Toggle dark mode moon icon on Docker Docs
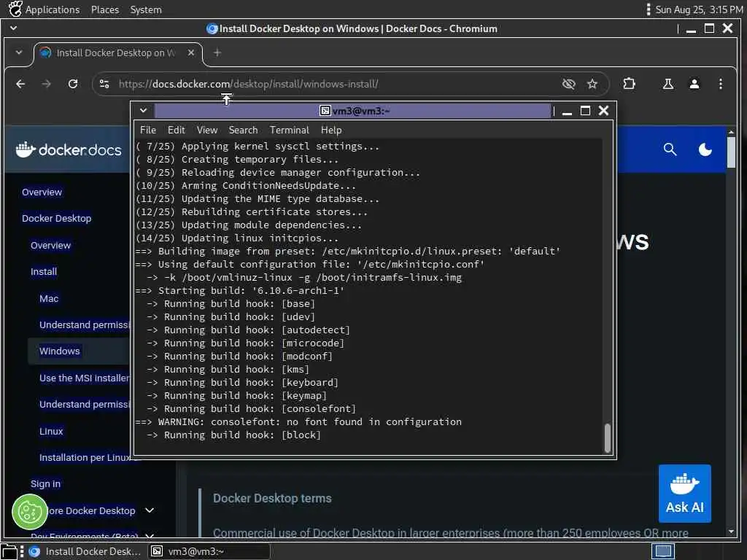747x560 pixels. pyautogui.click(x=705, y=149)
